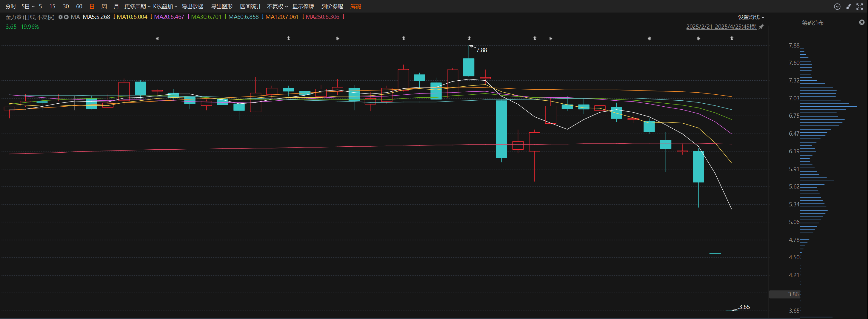868x319 pixels.
Task: Switch to the 分时 intraday view
Action: (x=10, y=6)
